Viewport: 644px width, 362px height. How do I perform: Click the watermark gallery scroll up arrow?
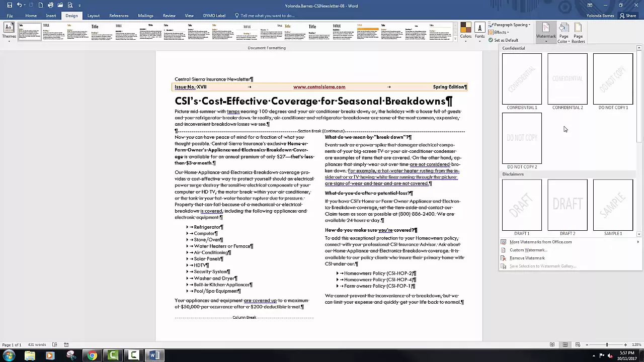pos(639,48)
